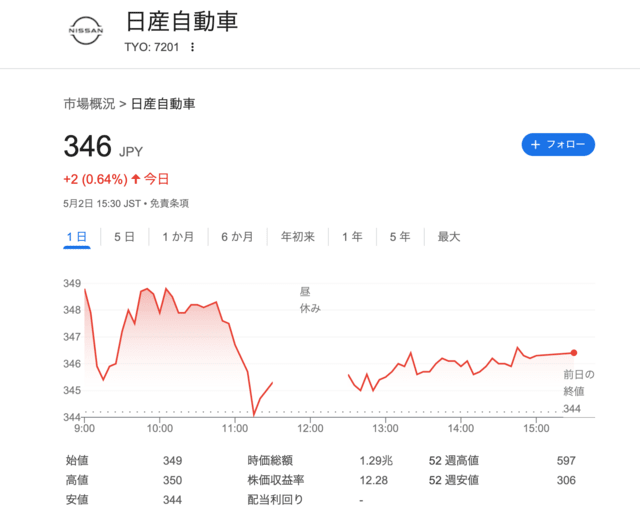Switch to the 年初来 chart tab
Screen dimensions: 640x512
(x=298, y=237)
